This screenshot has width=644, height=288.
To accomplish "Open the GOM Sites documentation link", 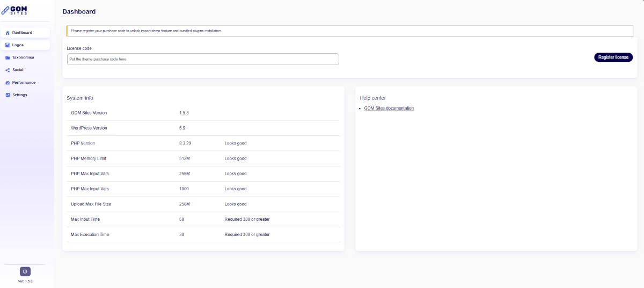I will (389, 108).
